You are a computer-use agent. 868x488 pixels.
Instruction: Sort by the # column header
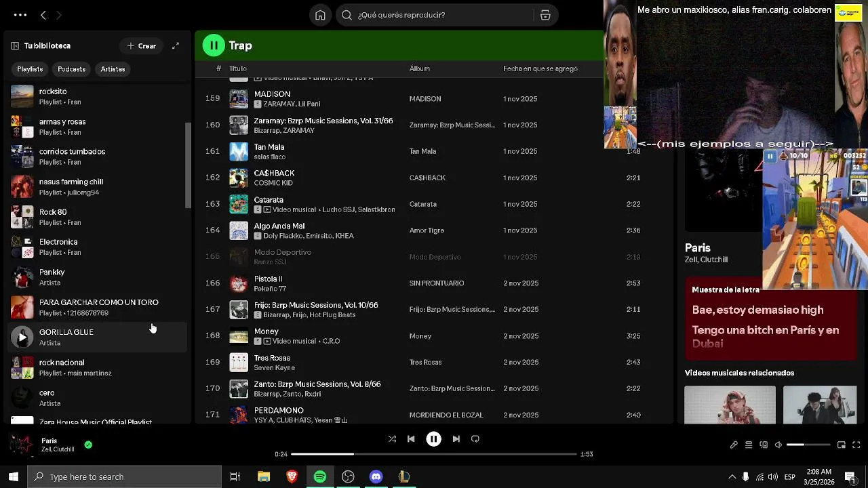(218, 68)
